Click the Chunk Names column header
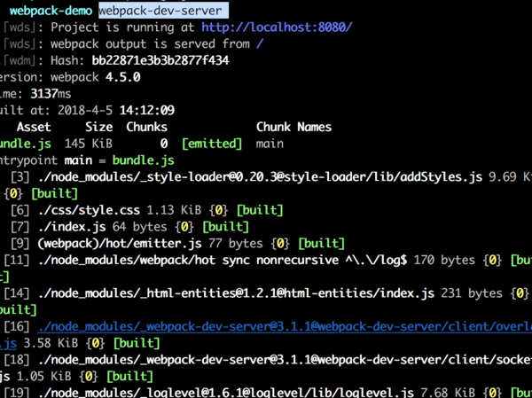Screen dimensions: 532x398 293,127
